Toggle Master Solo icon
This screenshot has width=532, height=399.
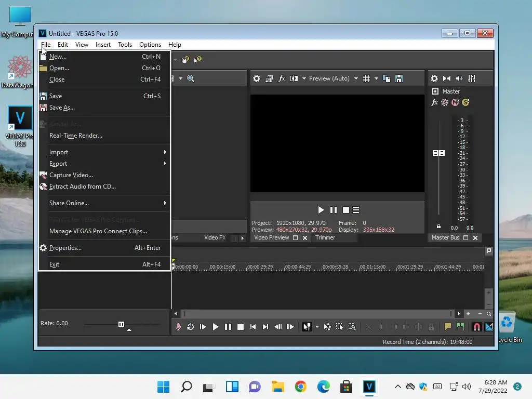466,102
